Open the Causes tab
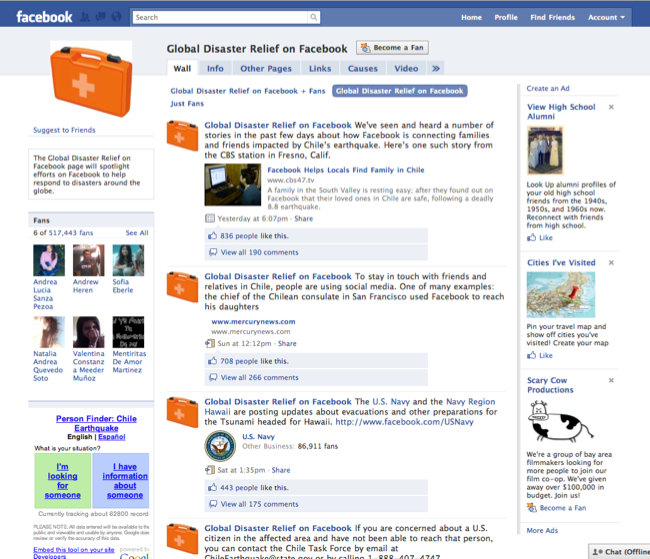The image size is (650, 559). [362, 69]
